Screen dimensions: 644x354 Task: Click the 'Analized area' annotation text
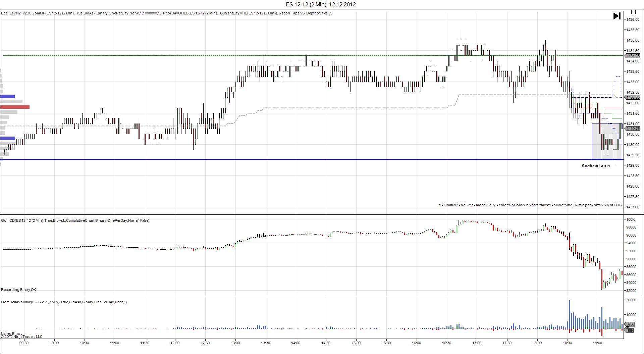[595, 165]
